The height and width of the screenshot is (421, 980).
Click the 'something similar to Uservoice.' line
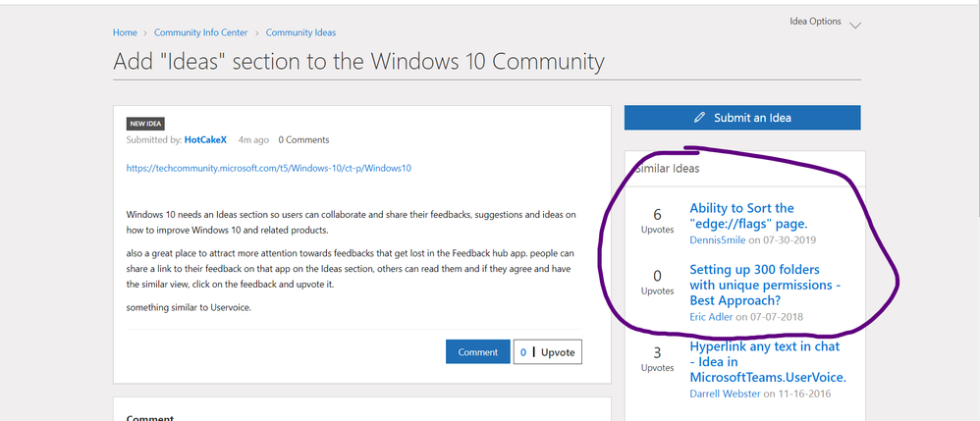pyautogui.click(x=189, y=307)
